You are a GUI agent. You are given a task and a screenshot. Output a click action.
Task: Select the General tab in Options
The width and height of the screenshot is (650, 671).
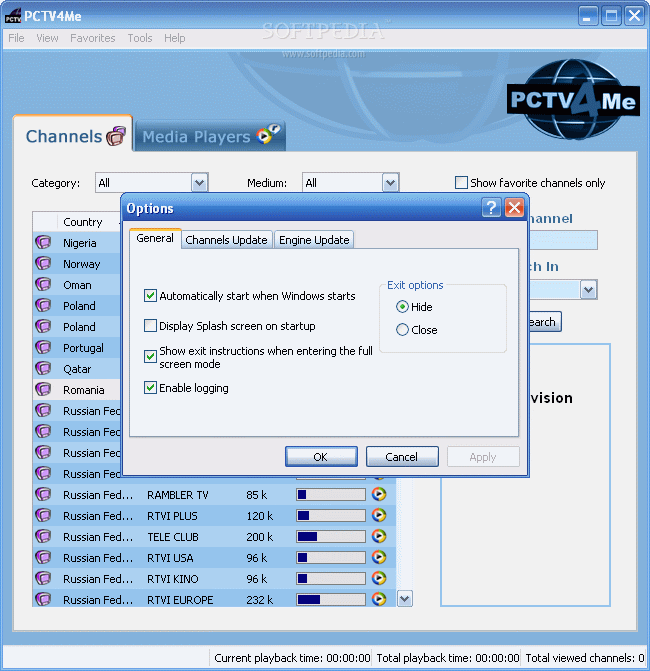pyautogui.click(x=155, y=238)
